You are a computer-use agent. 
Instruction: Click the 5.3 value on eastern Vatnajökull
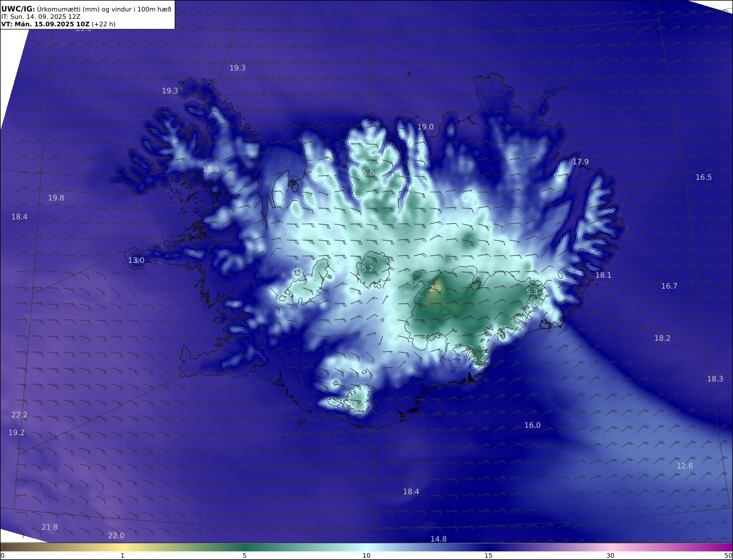(x=532, y=292)
